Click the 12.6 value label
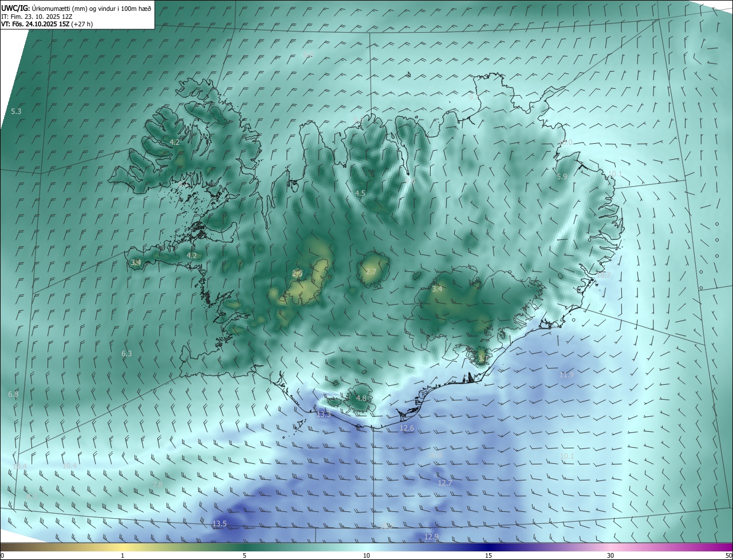 407,428
